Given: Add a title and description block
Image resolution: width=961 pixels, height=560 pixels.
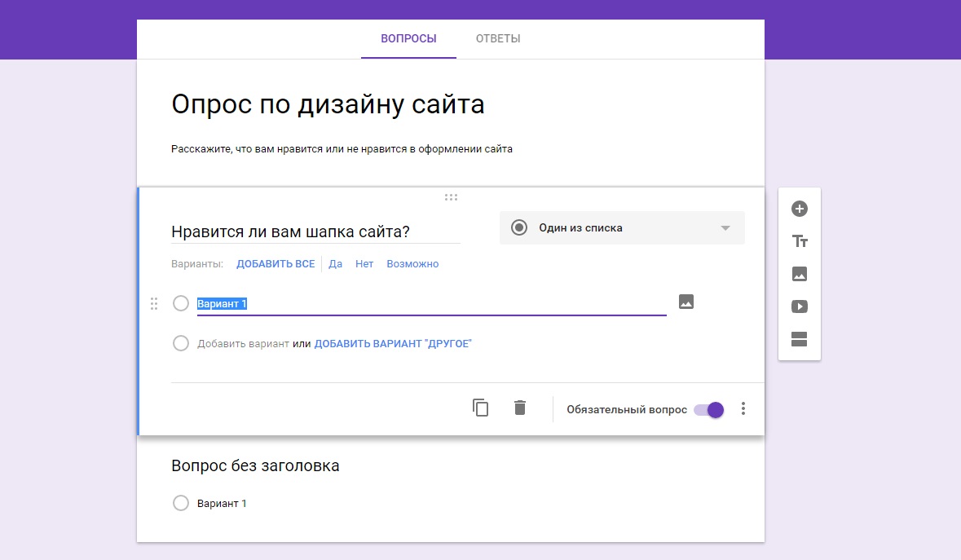Looking at the screenshot, I should coord(799,241).
